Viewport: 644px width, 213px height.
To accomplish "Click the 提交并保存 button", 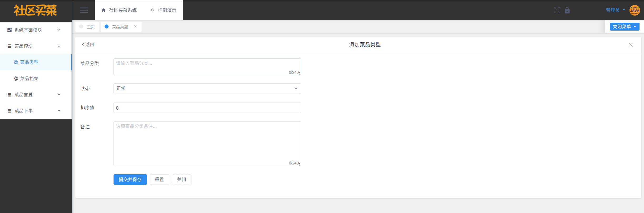I will [130, 180].
